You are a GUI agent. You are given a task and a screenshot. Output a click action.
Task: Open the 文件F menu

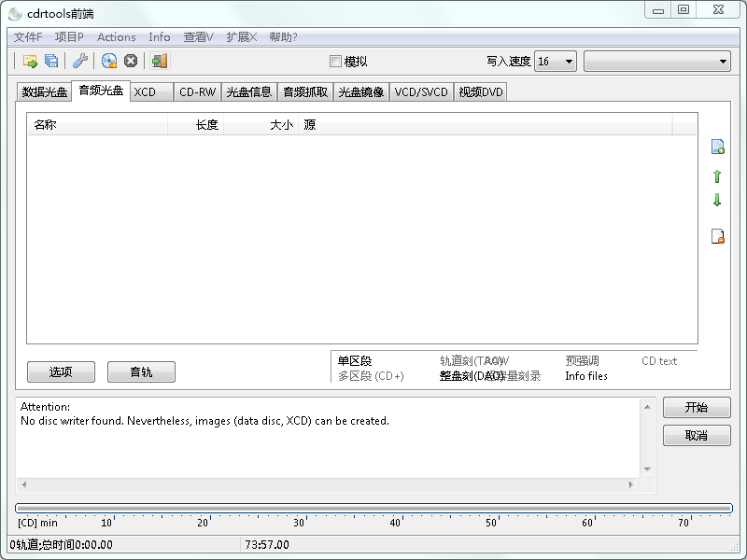[x=28, y=37]
